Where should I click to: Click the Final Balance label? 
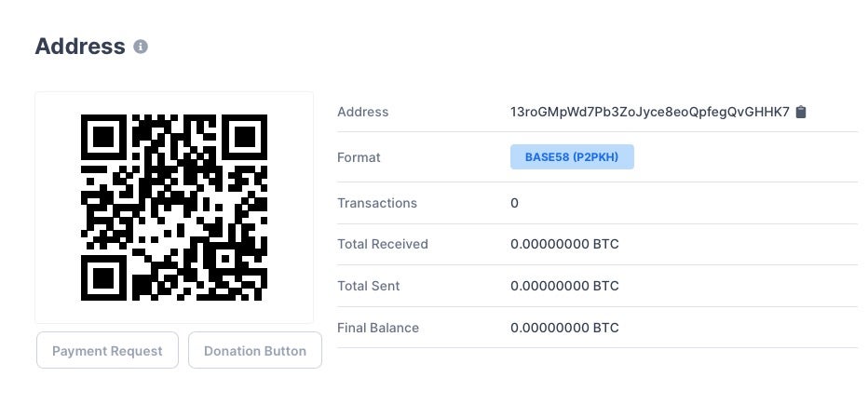(378, 328)
